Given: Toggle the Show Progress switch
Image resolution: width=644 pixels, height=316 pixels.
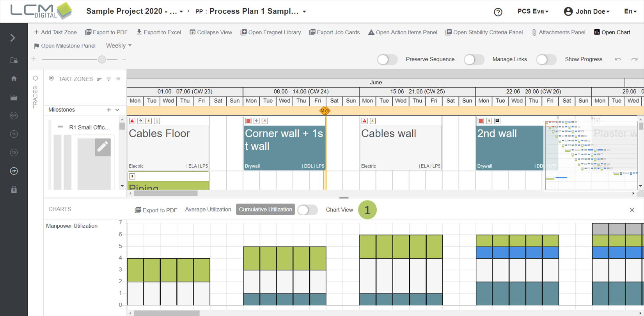Looking at the screenshot, I should click(x=546, y=59).
